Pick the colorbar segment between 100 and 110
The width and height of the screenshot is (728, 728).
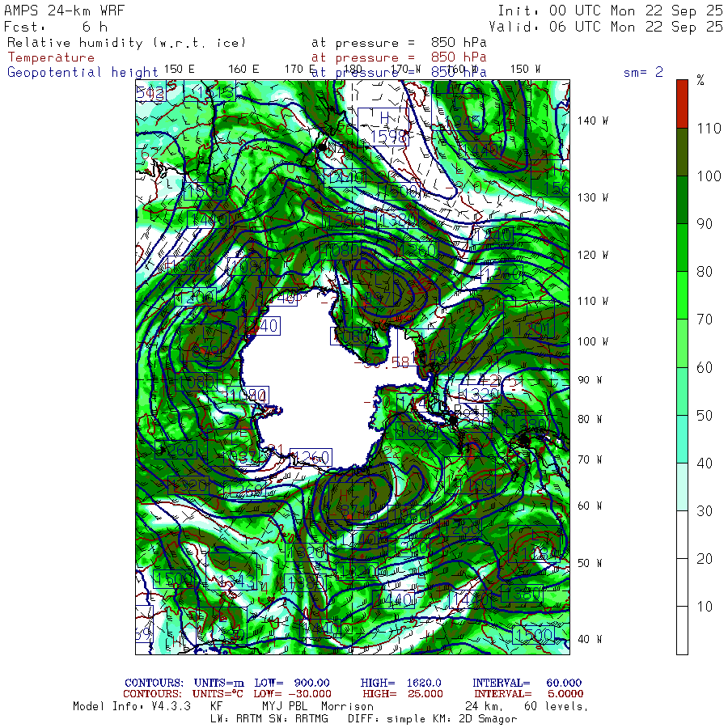point(683,152)
